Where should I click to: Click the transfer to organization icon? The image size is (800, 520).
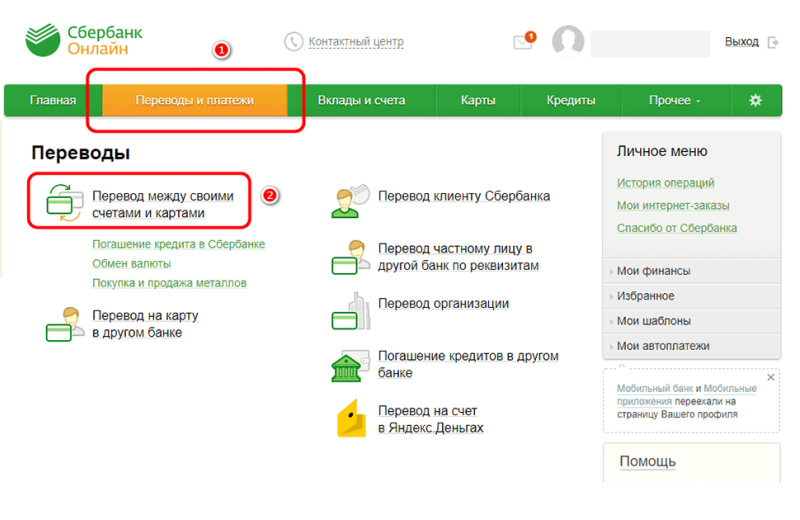click(x=350, y=310)
